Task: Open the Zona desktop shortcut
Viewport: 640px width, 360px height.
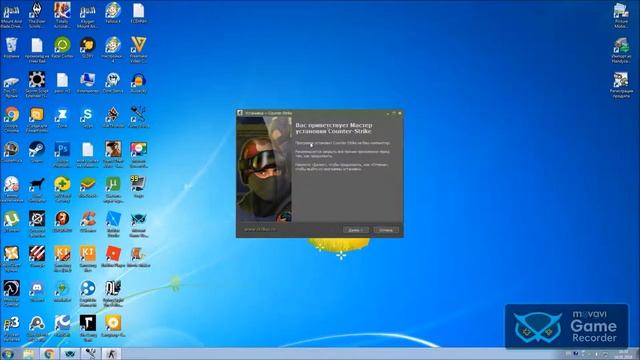Action: tap(62, 118)
